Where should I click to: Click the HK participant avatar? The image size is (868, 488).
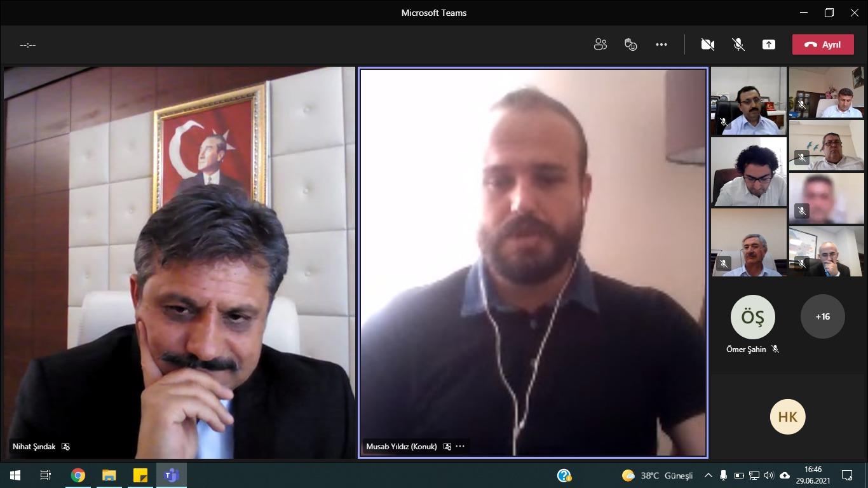tap(788, 417)
